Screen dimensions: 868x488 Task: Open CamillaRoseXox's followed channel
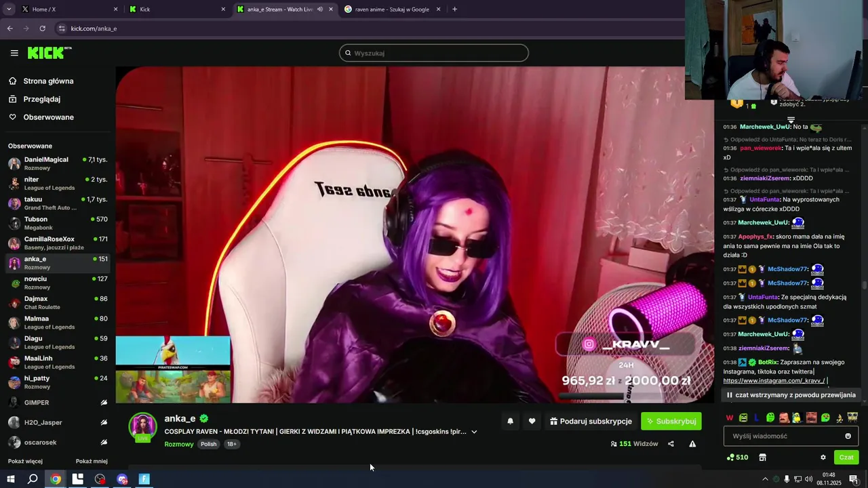click(58, 243)
